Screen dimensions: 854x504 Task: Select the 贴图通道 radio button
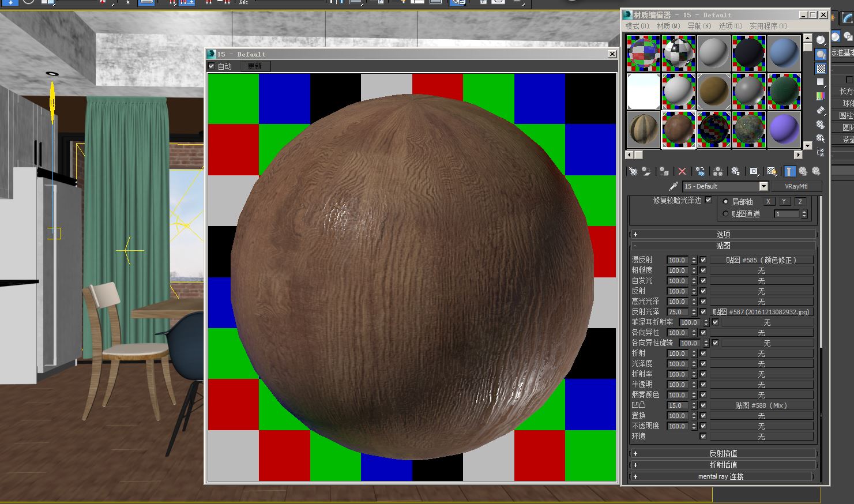click(725, 214)
